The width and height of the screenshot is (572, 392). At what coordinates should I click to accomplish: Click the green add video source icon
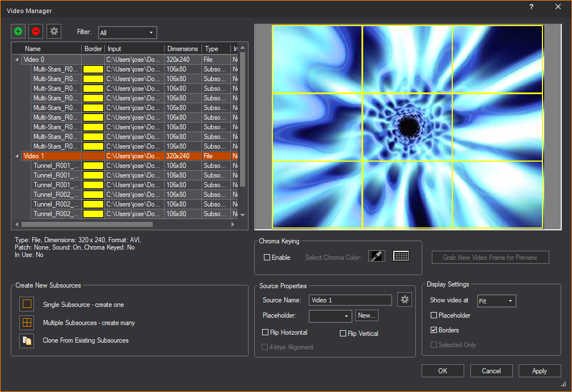click(19, 32)
